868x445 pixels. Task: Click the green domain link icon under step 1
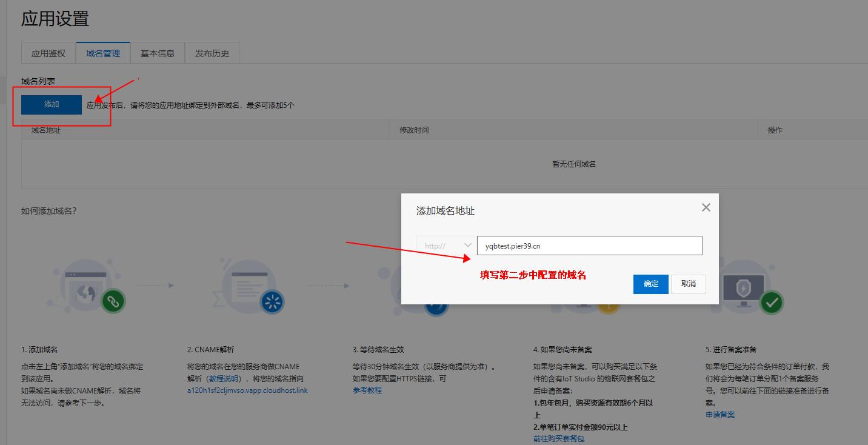(x=113, y=301)
